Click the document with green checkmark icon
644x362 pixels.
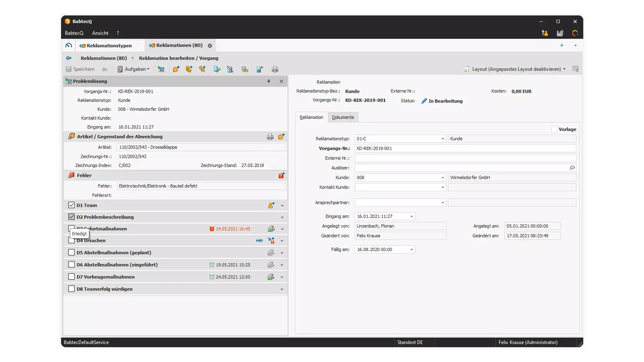point(217,69)
